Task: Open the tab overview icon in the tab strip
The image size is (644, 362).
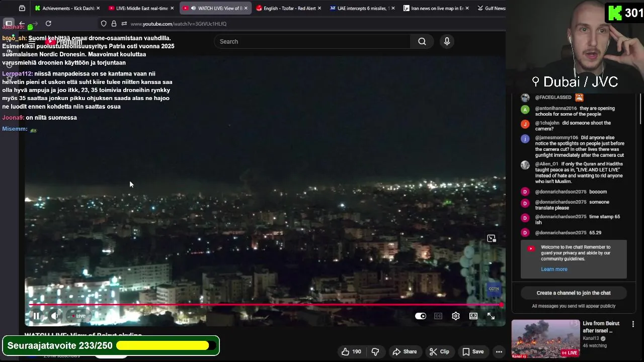Action: 22,8
